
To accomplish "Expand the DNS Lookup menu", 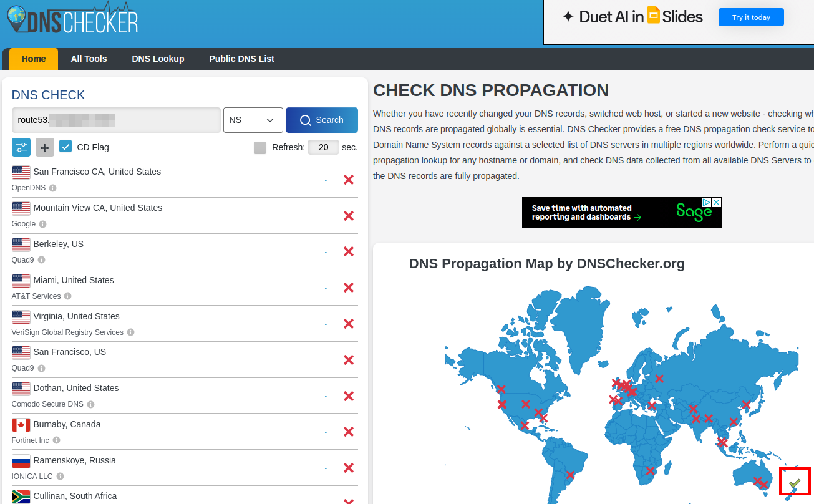I will point(158,59).
